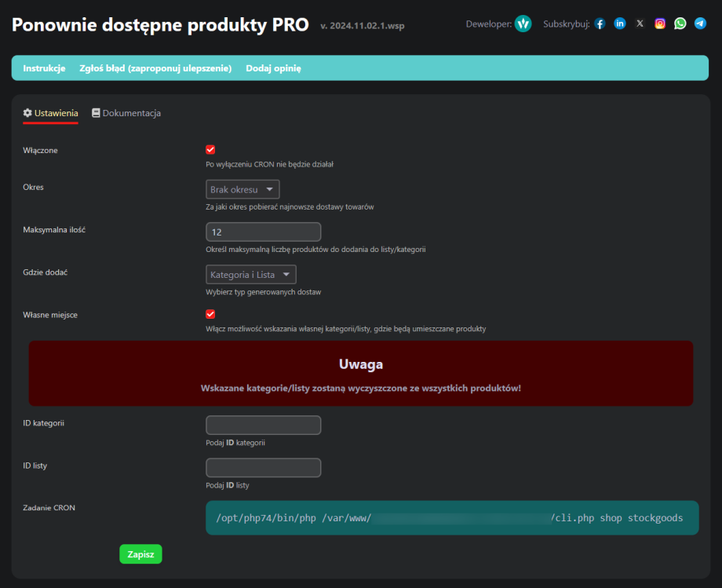Expand the Okres dropdown
The height and width of the screenshot is (588, 722).
coord(242,189)
